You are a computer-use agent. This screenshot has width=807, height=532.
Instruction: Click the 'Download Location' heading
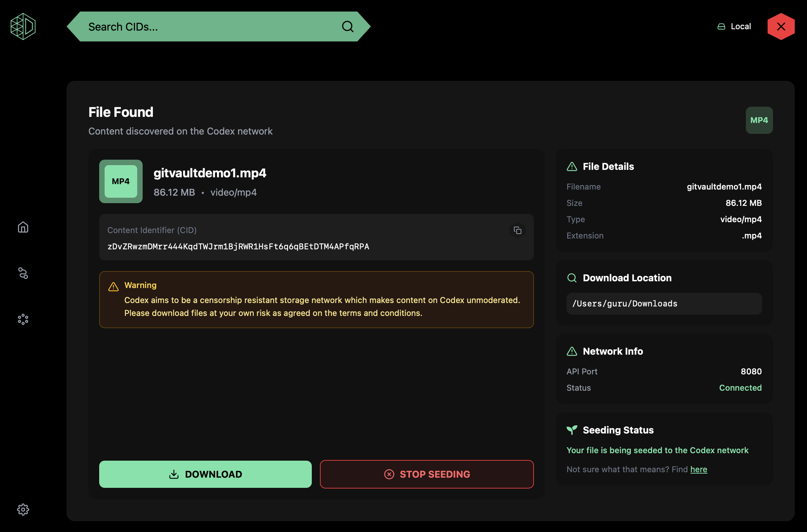click(x=627, y=278)
